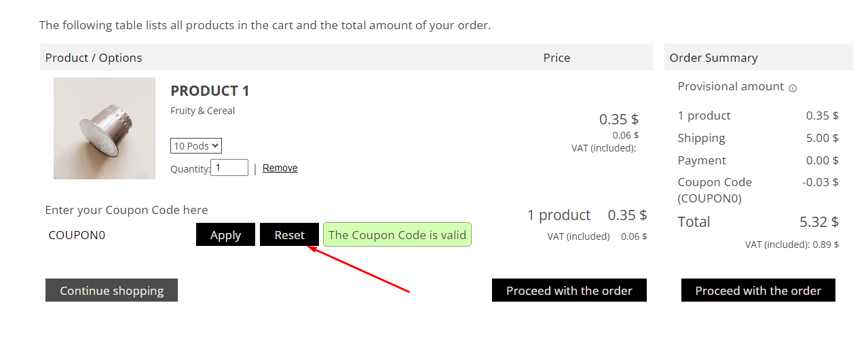
Task: Remove Product 1 from the cart
Action: (x=280, y=168)
